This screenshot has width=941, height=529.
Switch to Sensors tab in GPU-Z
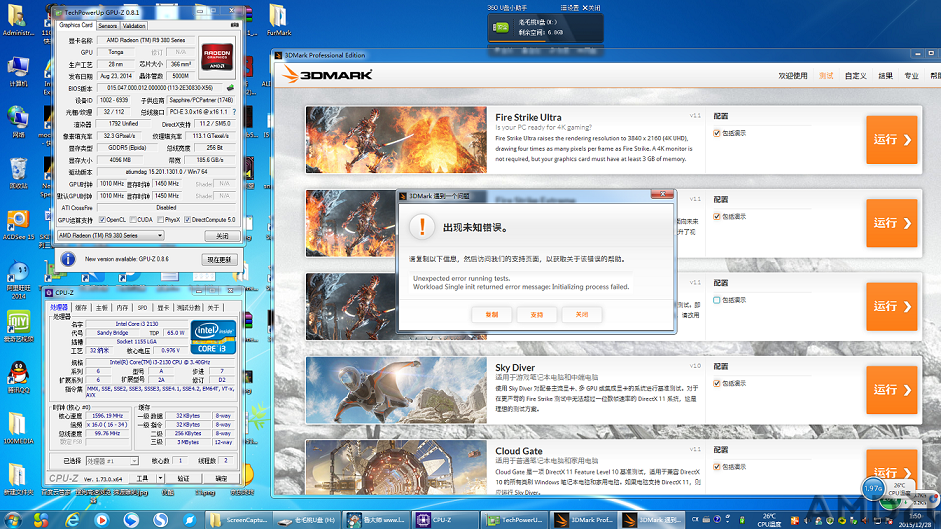point(107,26)
